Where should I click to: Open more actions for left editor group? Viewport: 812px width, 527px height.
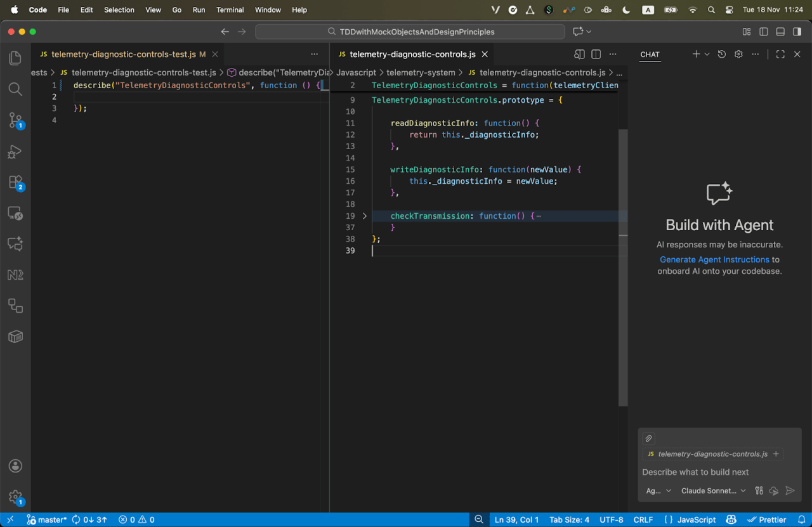314,55
